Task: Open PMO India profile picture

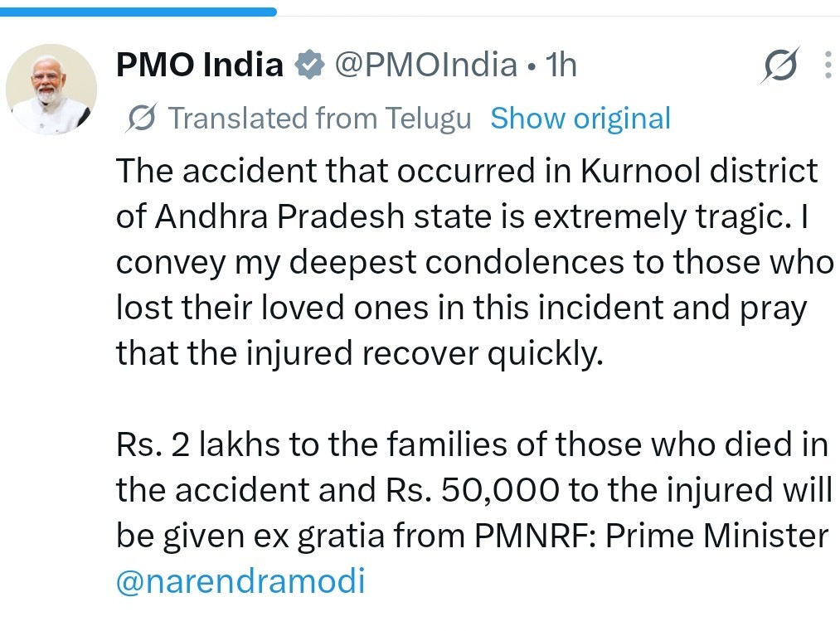Action: click(51, 89)
